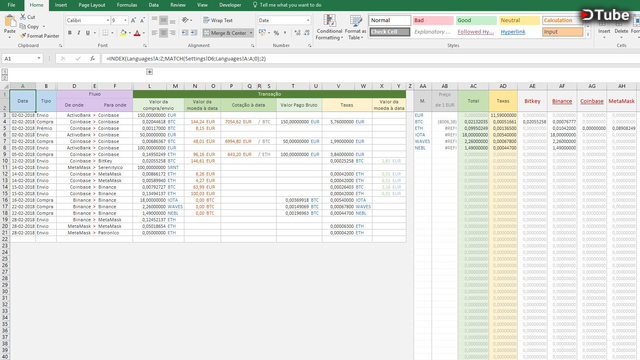Open the File tab

11,5
